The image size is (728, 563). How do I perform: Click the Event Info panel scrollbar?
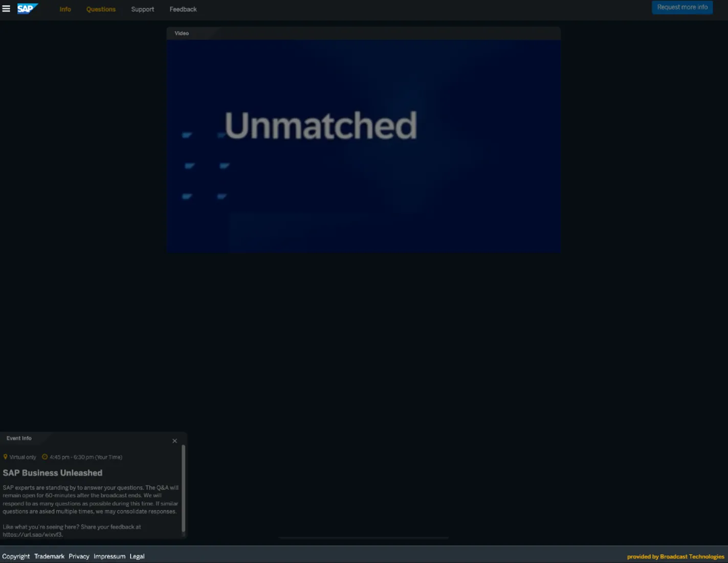(x=183, y=489)
